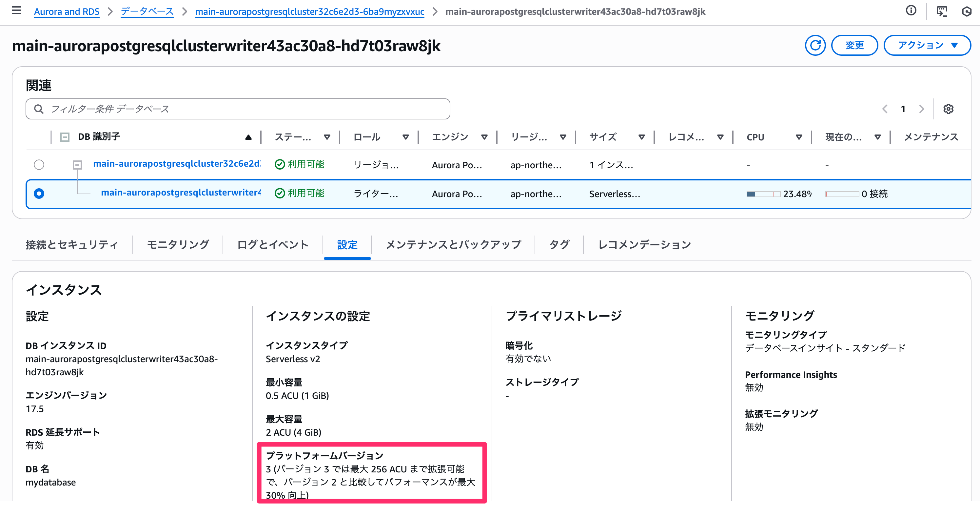Sort by リージョン column arrow

pyautogui.click(x=563, y=137)
